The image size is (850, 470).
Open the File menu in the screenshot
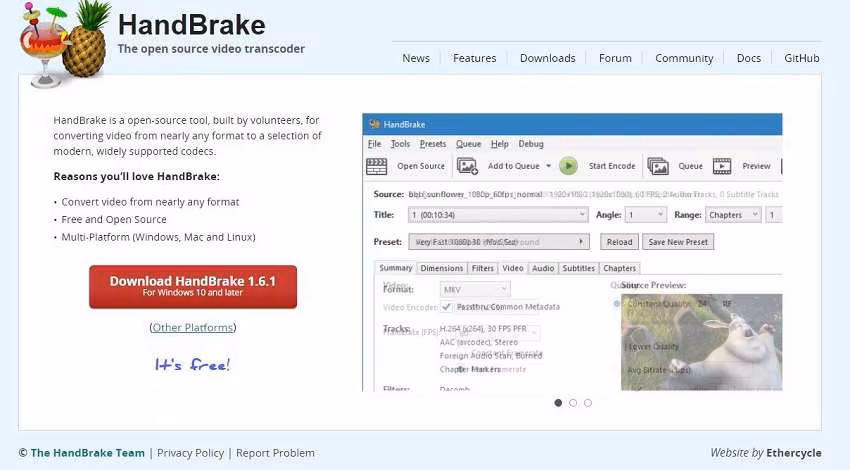pyautogui.click(x=375, y=144)
